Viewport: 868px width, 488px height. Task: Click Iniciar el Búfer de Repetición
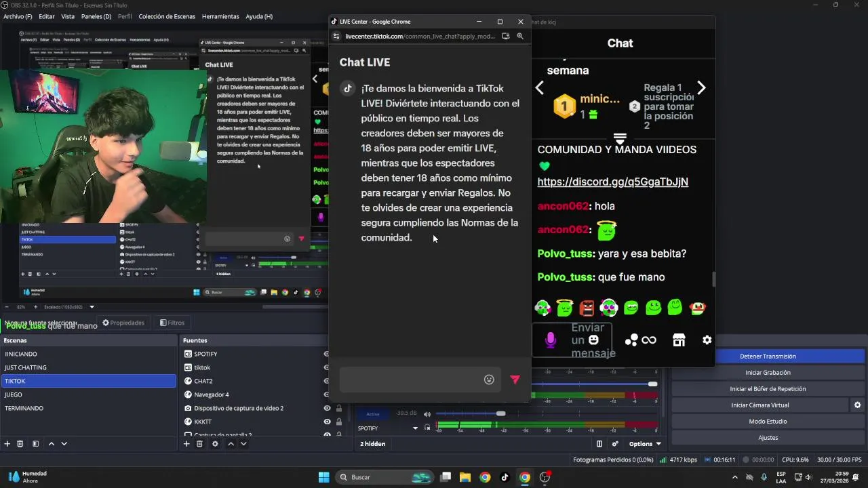[x=768, y=389]
